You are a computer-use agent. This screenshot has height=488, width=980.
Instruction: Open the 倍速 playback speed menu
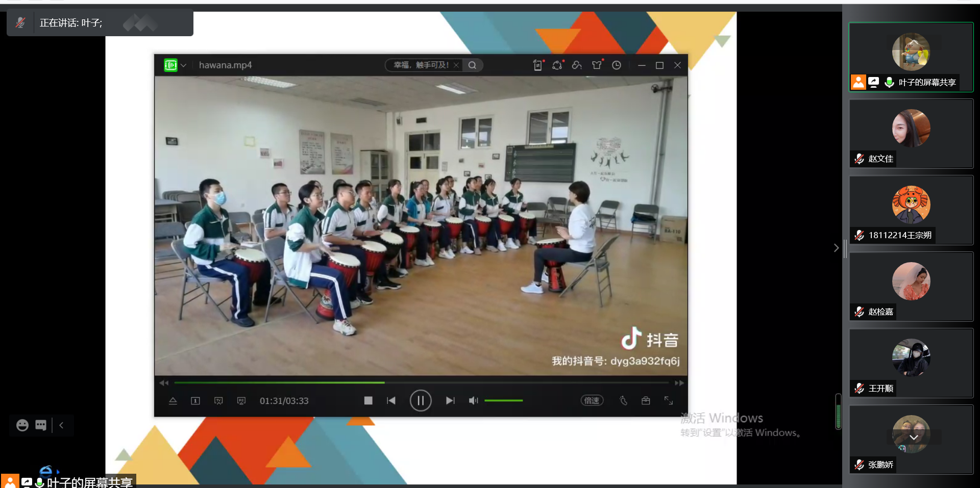tap(592, 401)
